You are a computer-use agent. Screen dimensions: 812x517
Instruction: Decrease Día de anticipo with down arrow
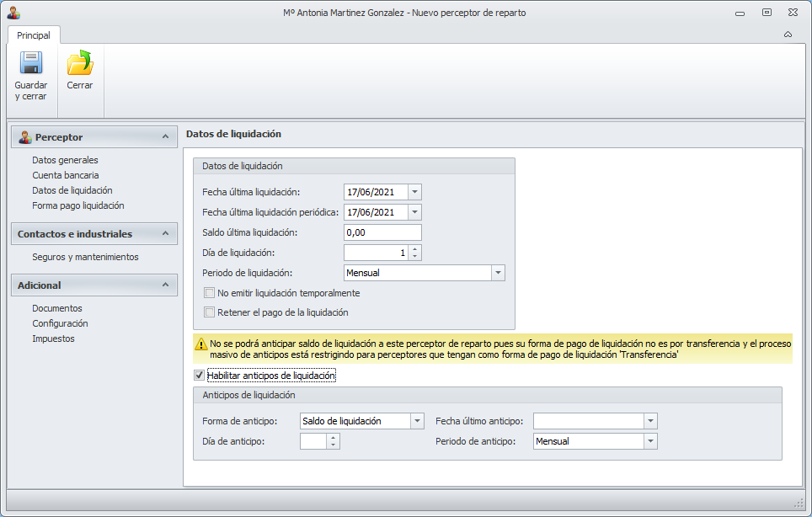click(x=333, y=445)
